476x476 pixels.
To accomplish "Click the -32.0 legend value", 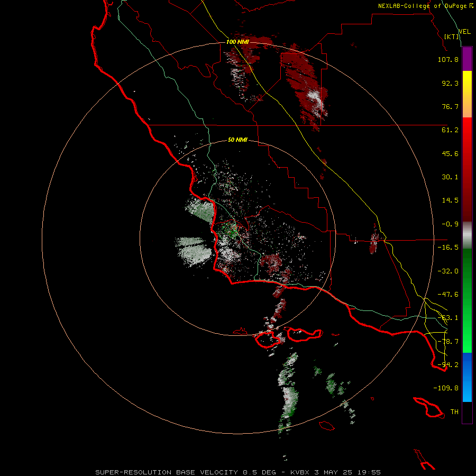I will coord(448,271).
